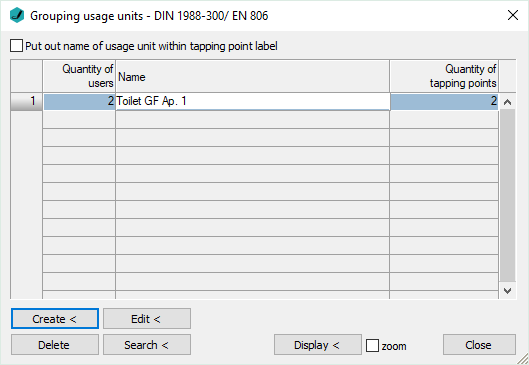Enable Put out name of usage unit checkbox

(x=17, y=46)
